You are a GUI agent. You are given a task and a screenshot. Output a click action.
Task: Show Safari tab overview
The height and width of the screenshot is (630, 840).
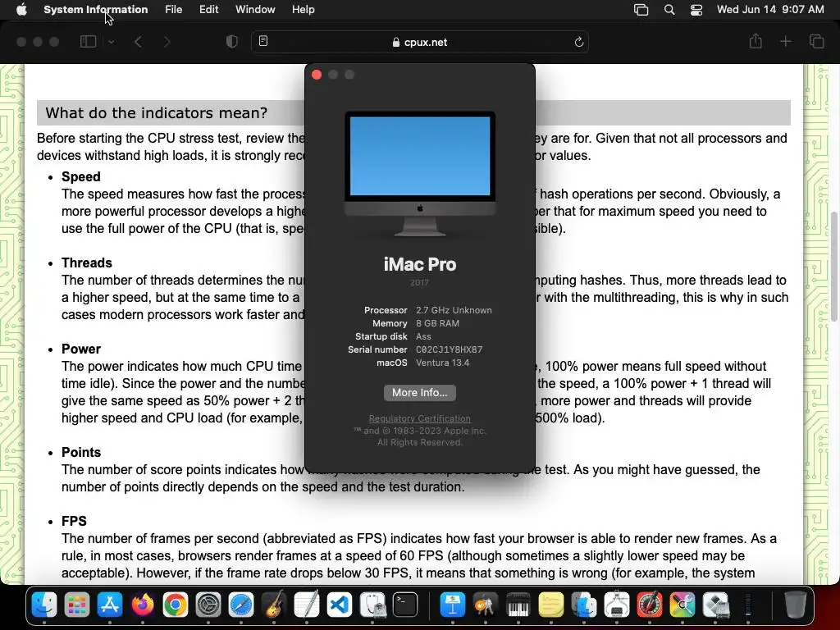[816, 42]
